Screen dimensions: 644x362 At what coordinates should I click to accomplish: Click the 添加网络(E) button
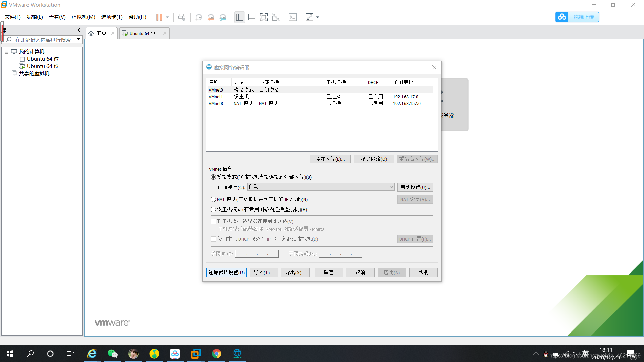330,159
